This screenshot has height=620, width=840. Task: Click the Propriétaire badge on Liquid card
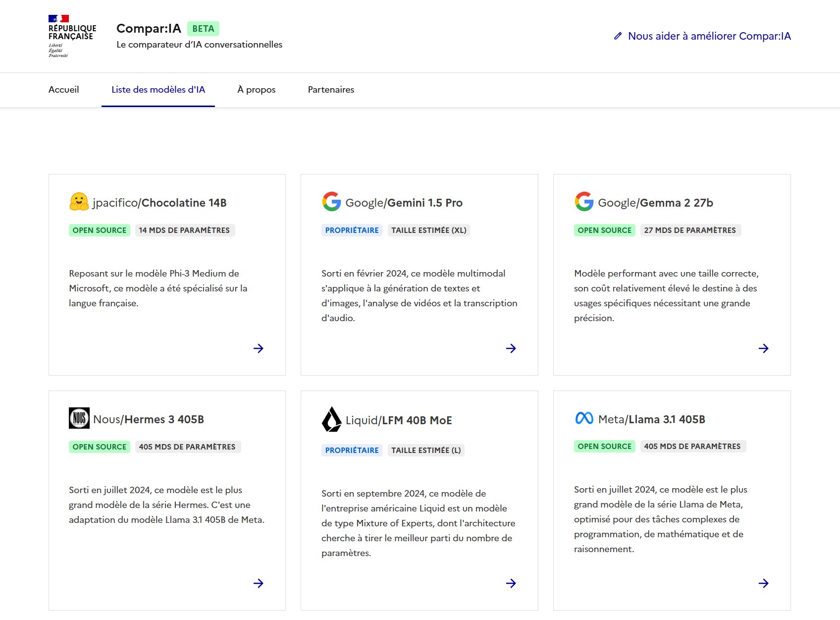pos(352,450)
